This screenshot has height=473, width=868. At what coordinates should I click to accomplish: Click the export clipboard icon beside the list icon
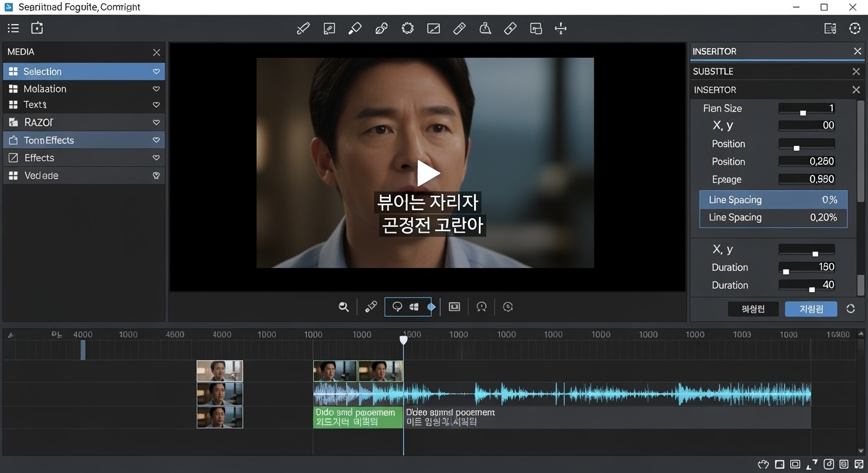(37, 28)
